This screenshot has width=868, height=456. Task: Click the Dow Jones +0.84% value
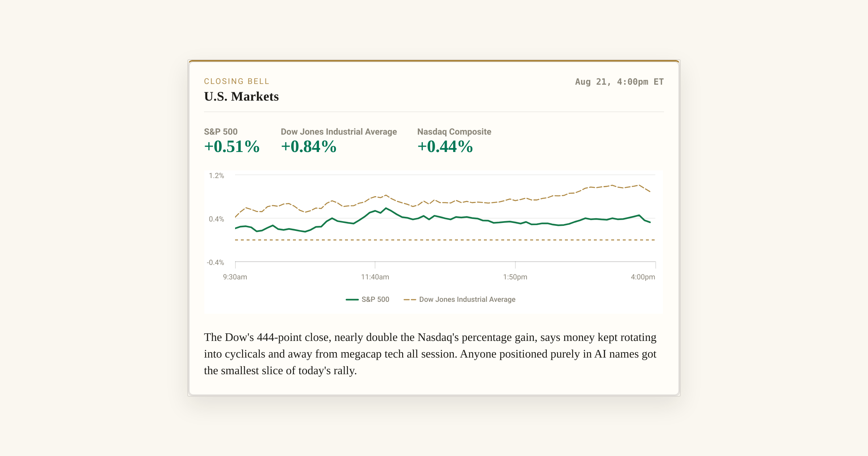point(309,147)
